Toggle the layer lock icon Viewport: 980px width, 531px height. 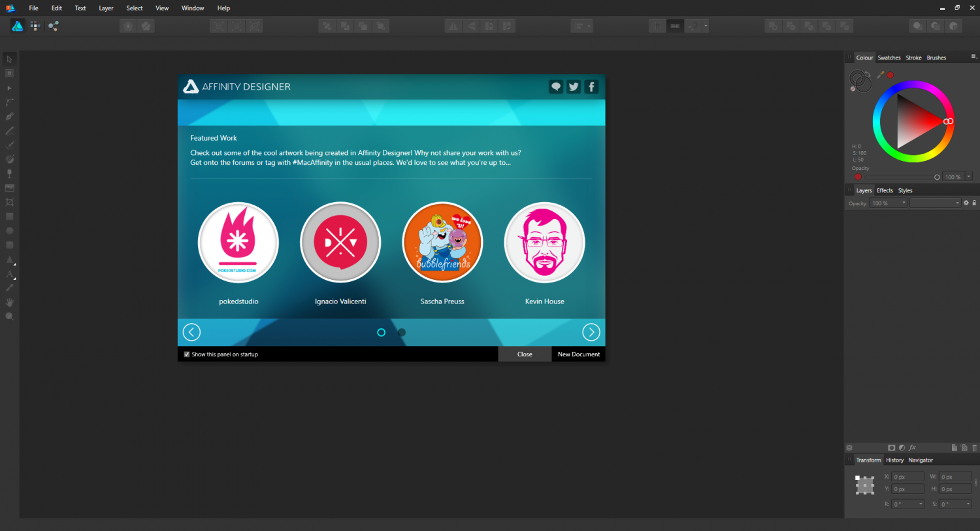[974, 203]
